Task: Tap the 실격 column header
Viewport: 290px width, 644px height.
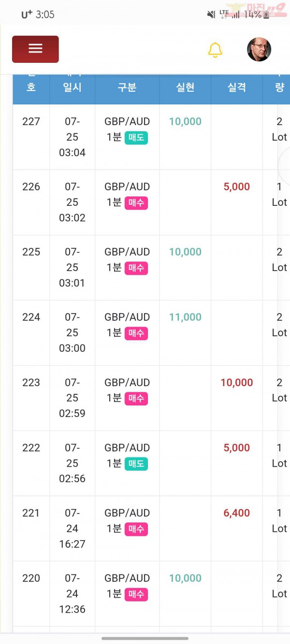Action: (x=237, y=87)
